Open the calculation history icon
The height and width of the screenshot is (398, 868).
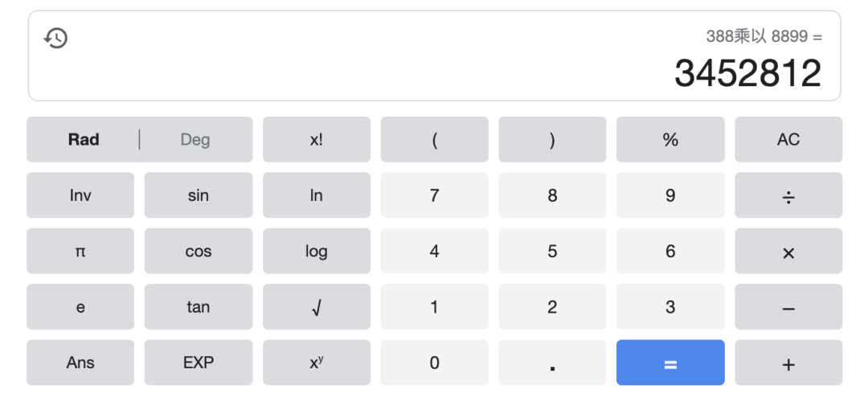tap(55, 39)
